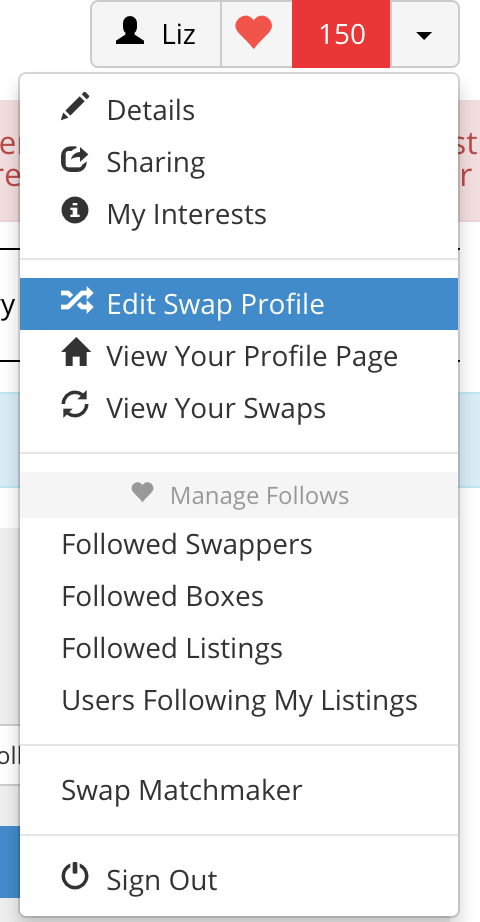
Task: Click the Manage Follows header heart icon
Action: (142, 492)
